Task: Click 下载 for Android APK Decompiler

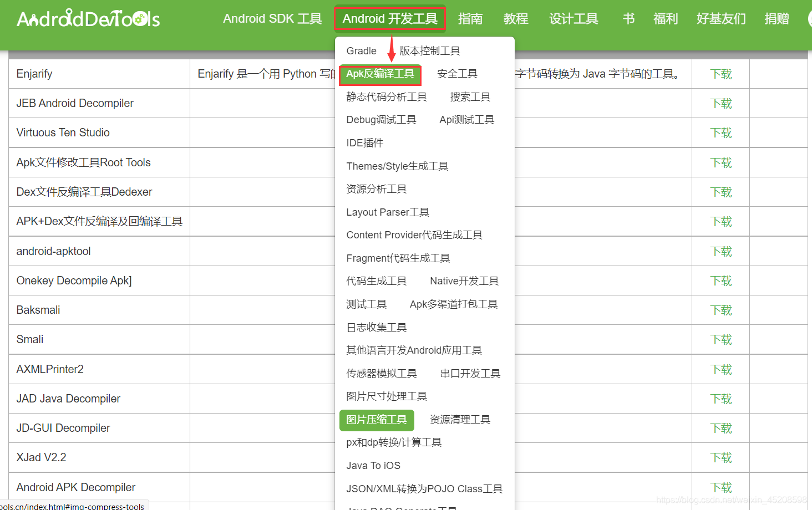Action: [721, 488]
